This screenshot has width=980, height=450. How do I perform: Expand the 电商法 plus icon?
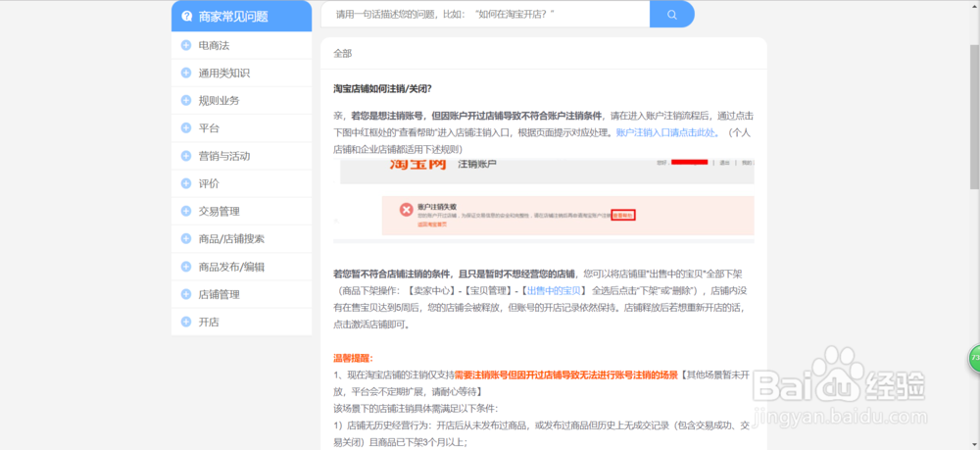[185, 45]
